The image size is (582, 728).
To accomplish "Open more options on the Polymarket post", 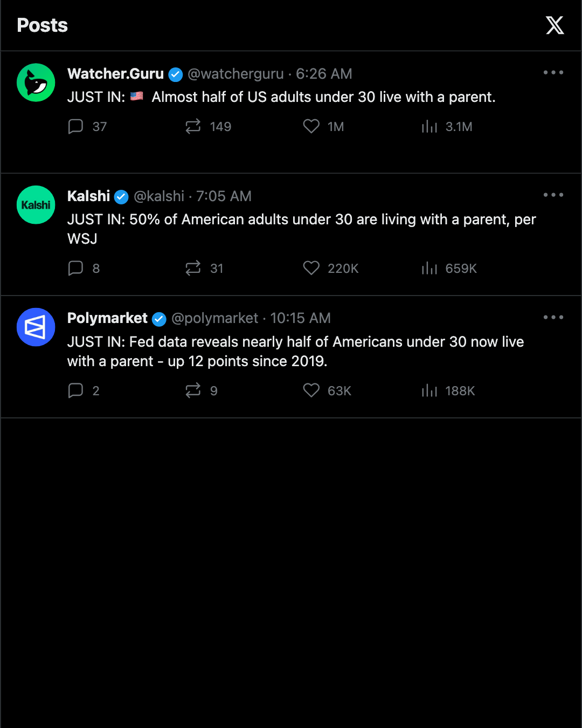I will 553,317.
